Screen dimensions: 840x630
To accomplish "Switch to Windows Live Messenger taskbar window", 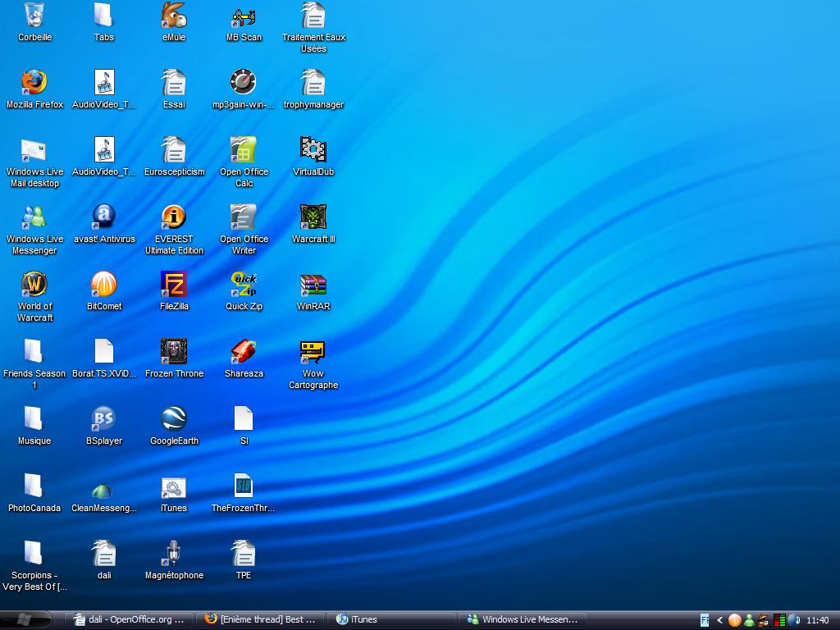I will pos(523,620).
